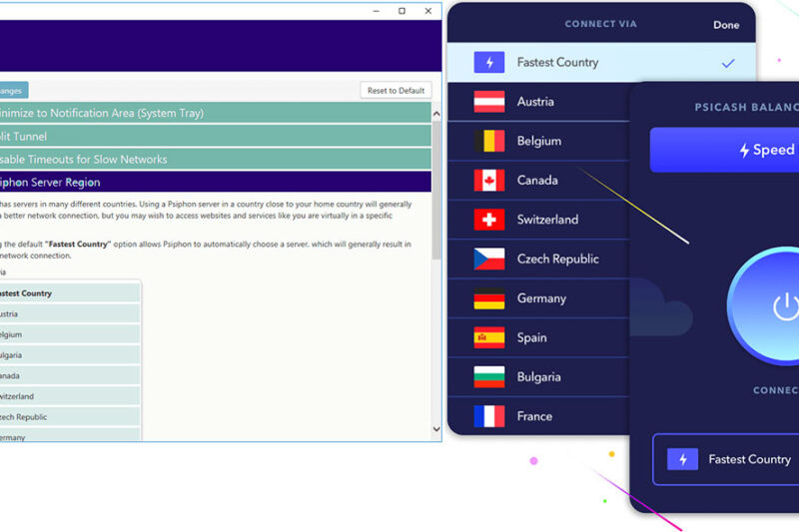Click Reset to Default button
Image resolution: width=799 pixels, height=532 pixels.
[396, 91]
